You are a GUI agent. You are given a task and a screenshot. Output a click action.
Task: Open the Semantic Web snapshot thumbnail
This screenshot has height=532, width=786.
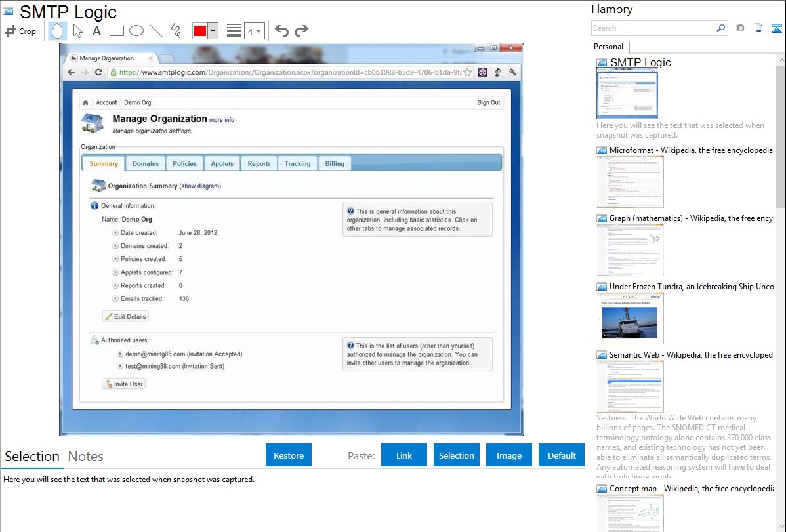(x=630, y=385)
